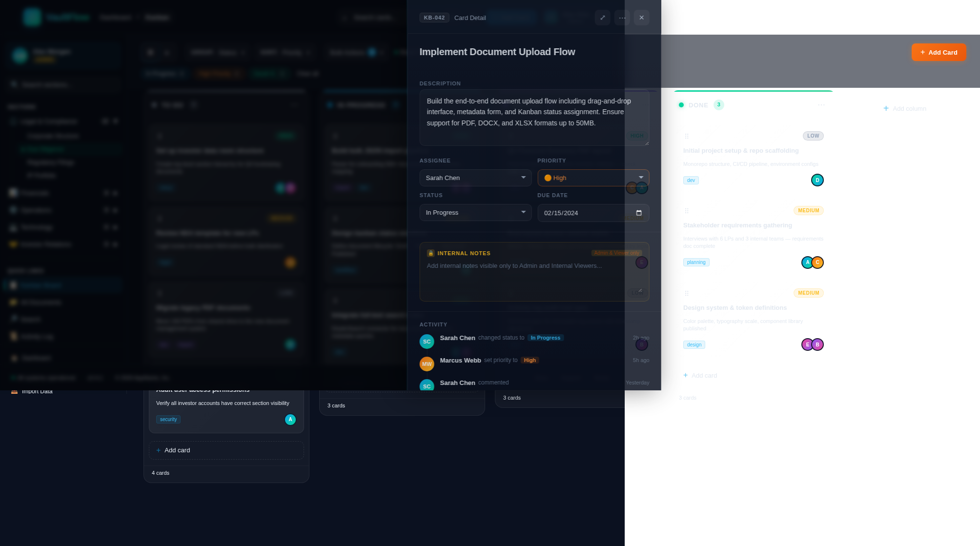Click the security tag on Audit user access card

coord(168,419)
